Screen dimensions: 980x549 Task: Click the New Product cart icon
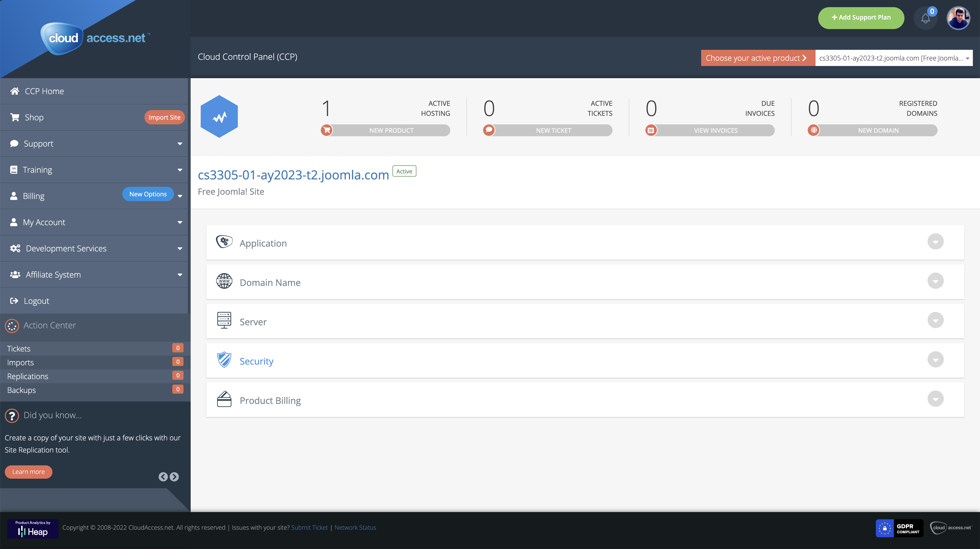tap(327, 130)
